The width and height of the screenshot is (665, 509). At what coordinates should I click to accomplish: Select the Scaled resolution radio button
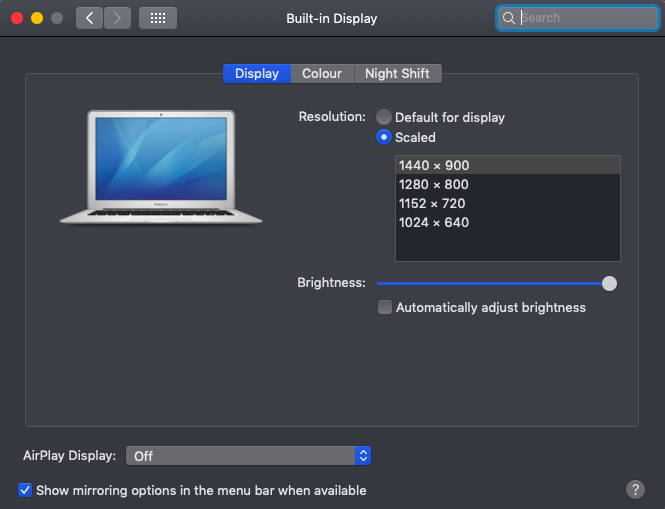click(384, 137)
